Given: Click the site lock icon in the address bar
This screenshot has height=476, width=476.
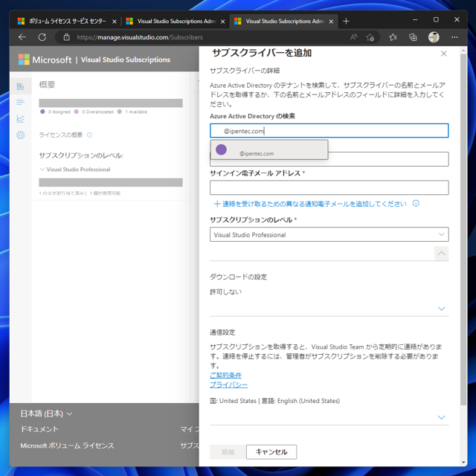Looking at the screenshot, I should pyautogui.click(x=66, y=37).
